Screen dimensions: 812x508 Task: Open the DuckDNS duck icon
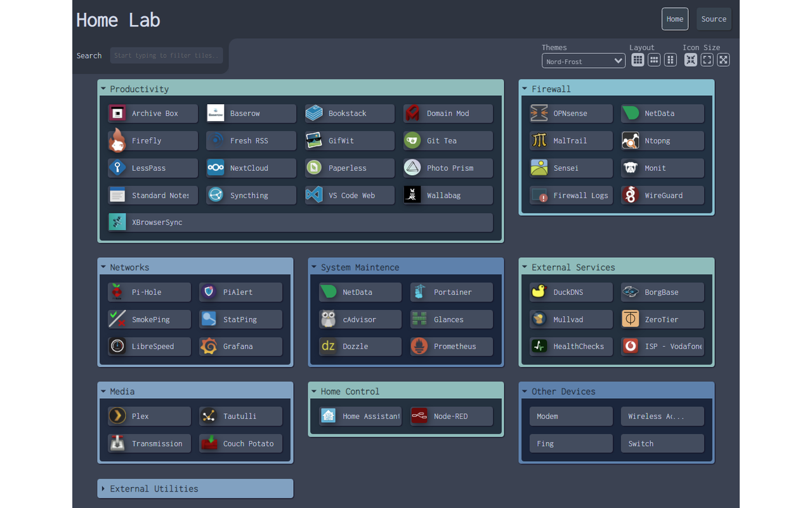coord(539,292)
